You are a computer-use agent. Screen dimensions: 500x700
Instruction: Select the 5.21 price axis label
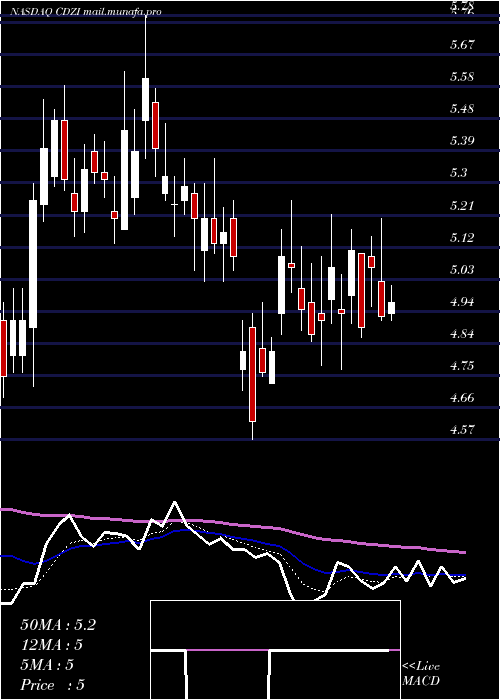[x=462, y=206]
